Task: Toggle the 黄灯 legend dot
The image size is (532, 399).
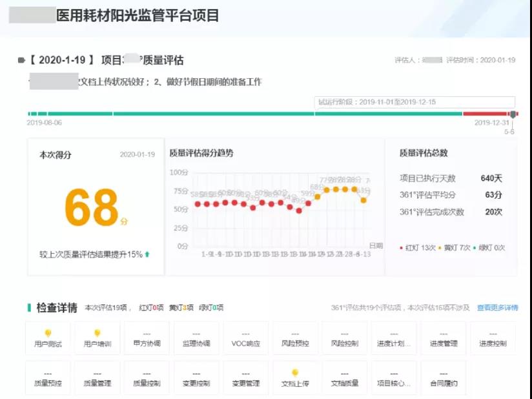Action: pos(439,246)
